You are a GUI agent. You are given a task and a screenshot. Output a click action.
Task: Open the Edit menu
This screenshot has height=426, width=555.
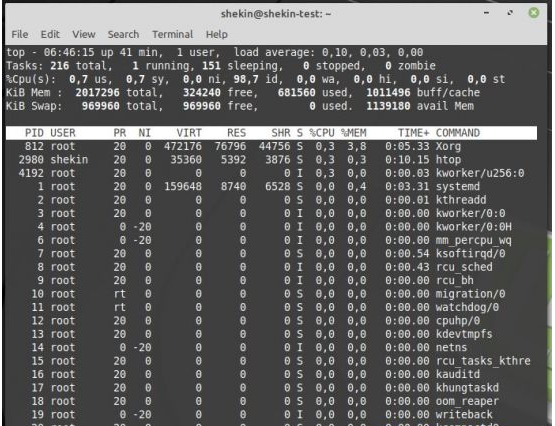[x=50, y=34]
